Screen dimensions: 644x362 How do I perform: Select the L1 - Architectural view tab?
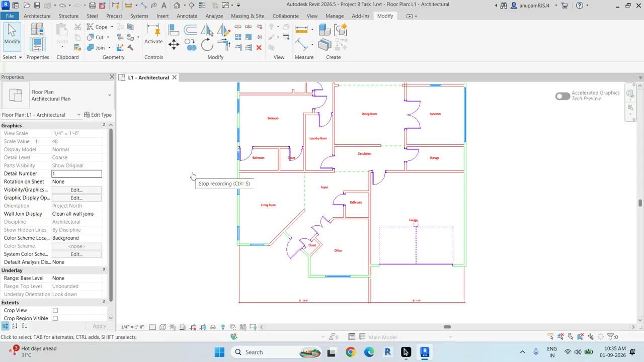(148, 77)
